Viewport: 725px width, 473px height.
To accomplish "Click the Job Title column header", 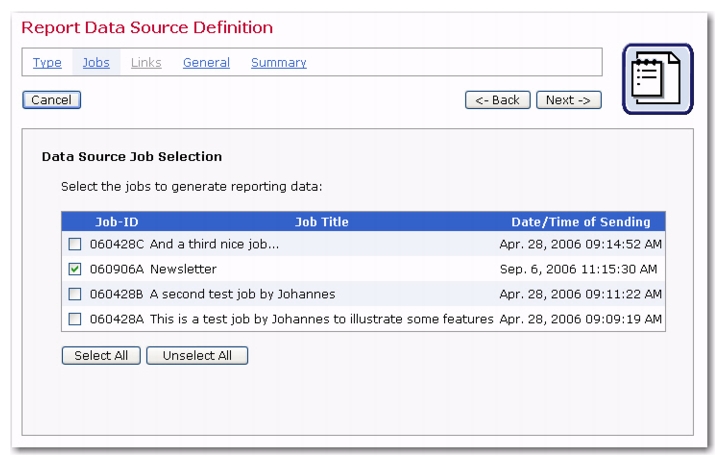I will pyautogui.click(x=322, y=222).
